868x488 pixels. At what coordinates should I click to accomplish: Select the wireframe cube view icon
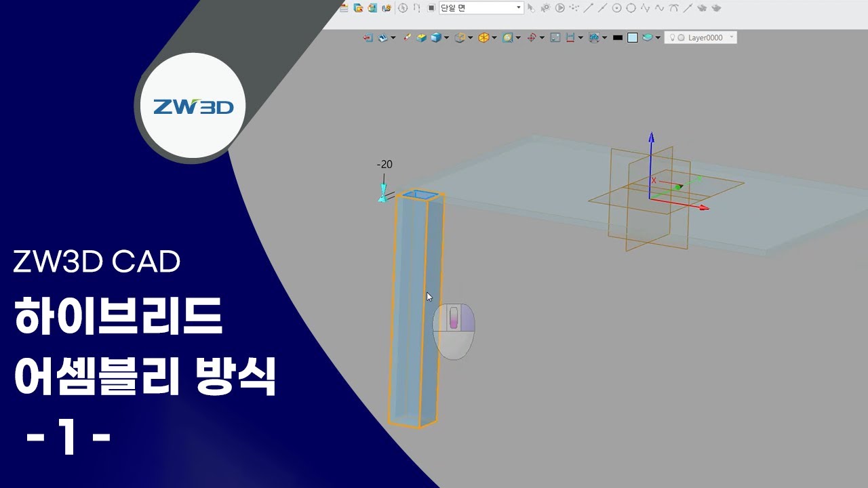click(460, 38)
